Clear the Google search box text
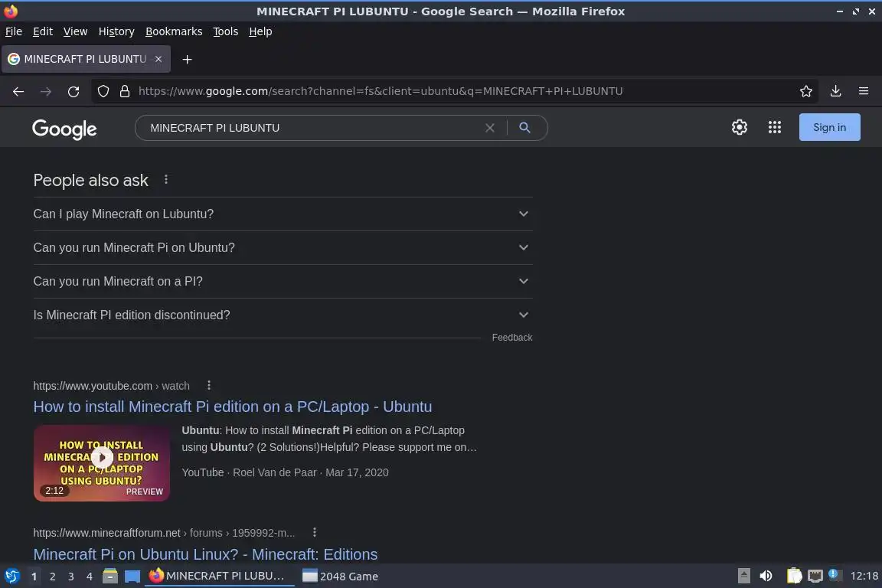This screenshot has height=588, width=882. (489, 128)
